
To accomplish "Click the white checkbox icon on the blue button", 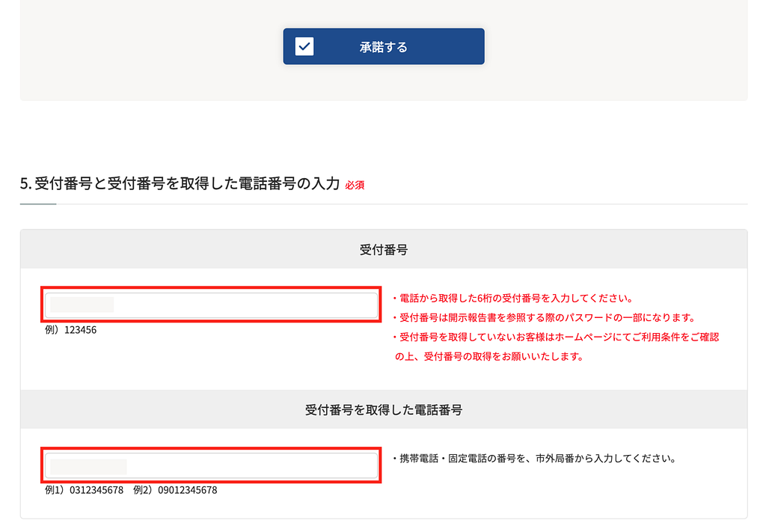I will 303,46.
